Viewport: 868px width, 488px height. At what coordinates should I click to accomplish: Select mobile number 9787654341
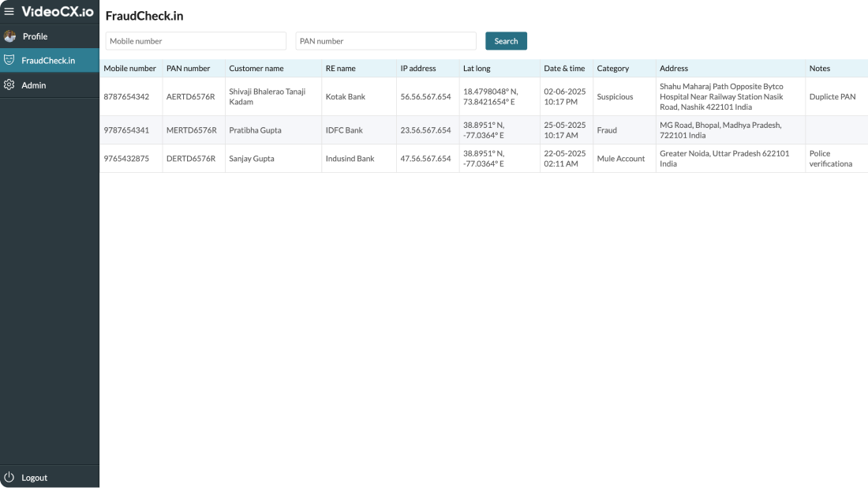126,130
